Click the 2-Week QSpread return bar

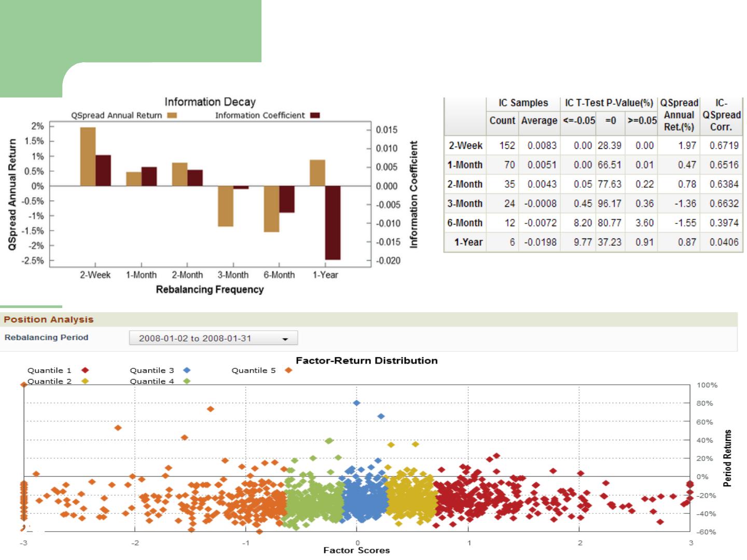pos(88,157)
